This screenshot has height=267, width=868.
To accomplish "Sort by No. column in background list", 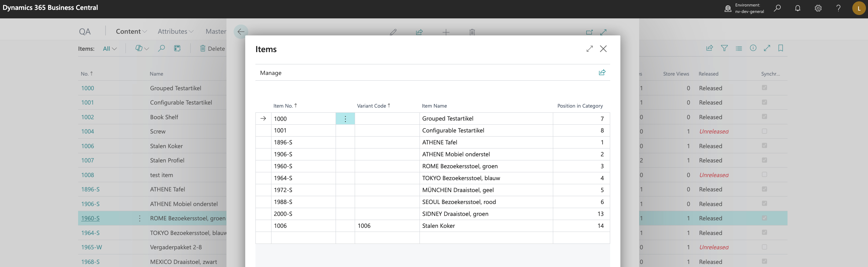I will point(87,74).
